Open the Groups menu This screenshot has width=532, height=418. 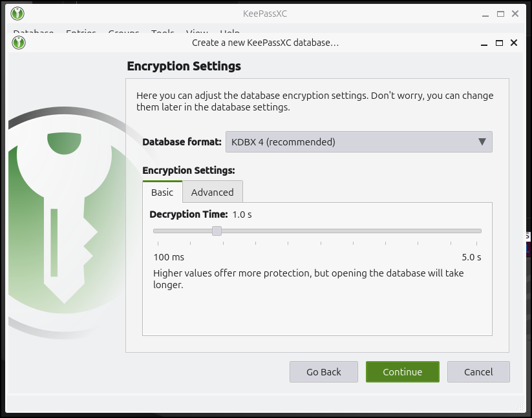(123, 34)
